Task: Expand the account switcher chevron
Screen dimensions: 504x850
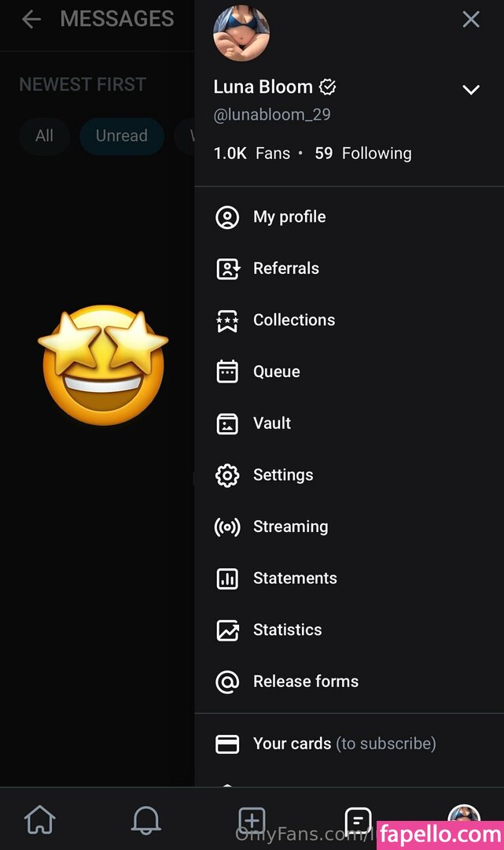Action: [471, 90]
